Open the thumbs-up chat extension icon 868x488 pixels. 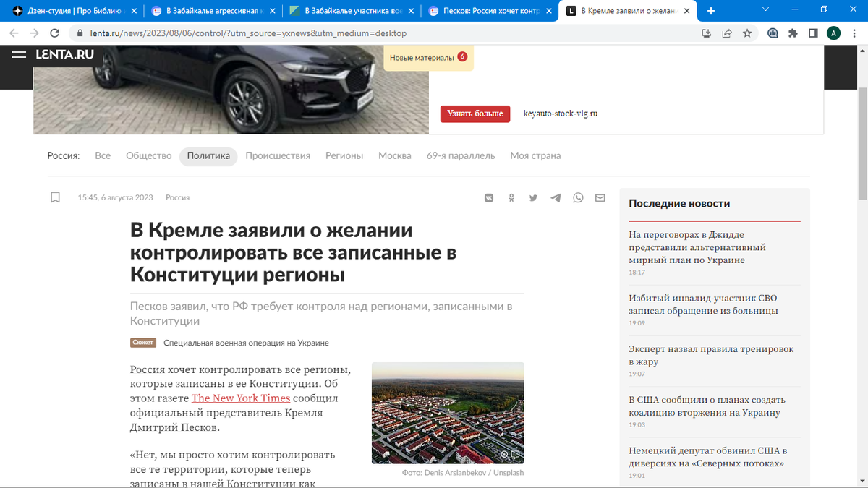773,33
